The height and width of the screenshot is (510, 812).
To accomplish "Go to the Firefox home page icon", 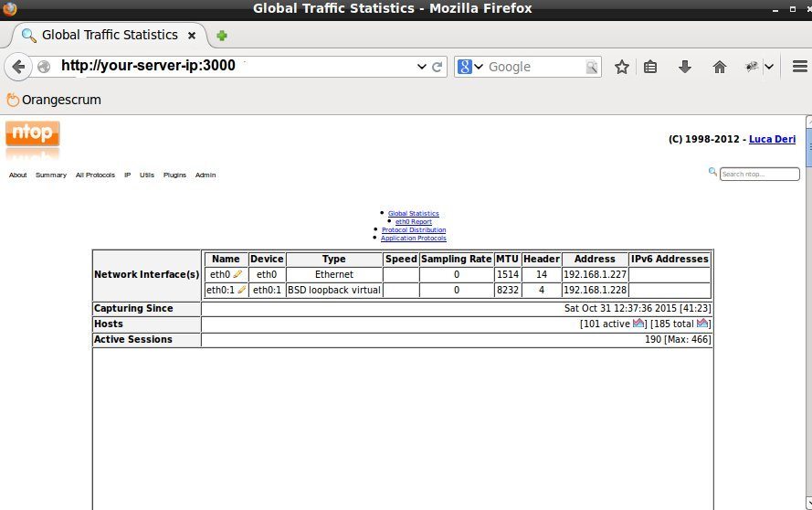I will (720, 67).
